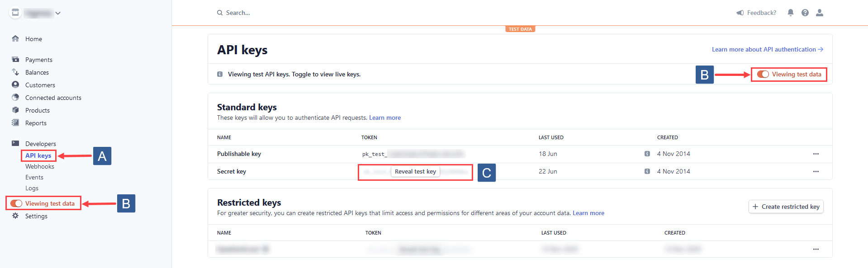Focus the Search input field
The image size is (868, 268).
tap(238, 13)
